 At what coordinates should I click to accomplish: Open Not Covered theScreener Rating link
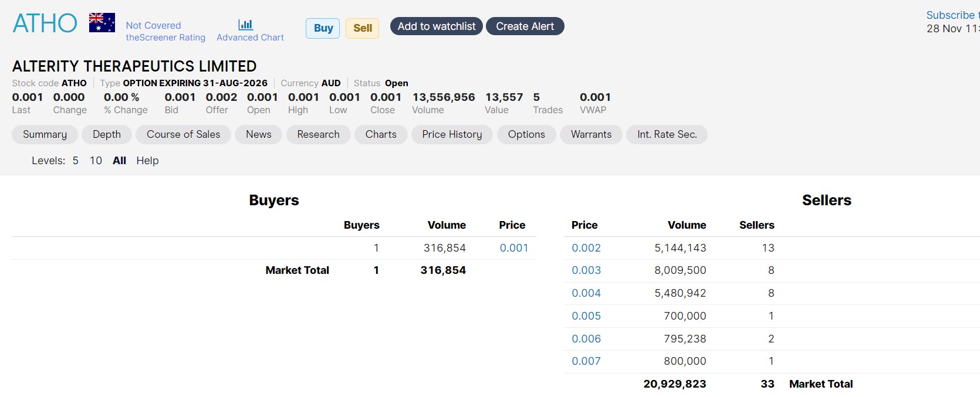click(x=165, y=31)
